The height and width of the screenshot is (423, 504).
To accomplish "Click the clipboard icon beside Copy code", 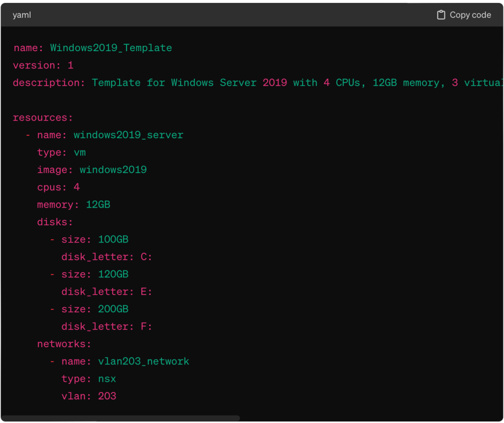I will pos(441,15).
